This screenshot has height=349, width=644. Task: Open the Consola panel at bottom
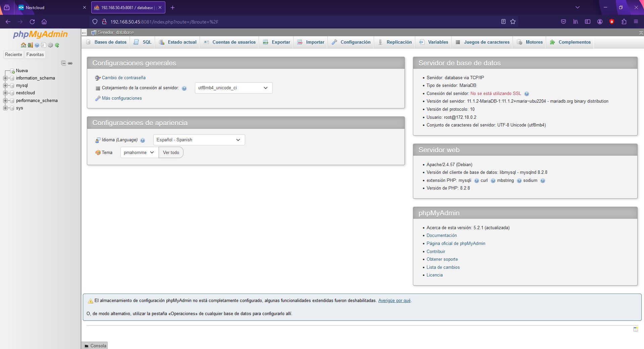pyautogui.click(x=95, y=346)
